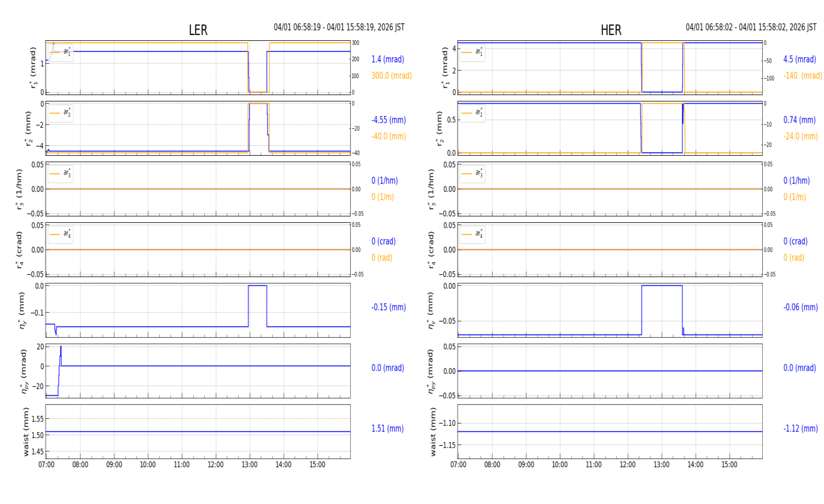Screen dimensions: 824x504
Task: Click the HER ηy* (mm) axis label
Action: click(x=431, y=310)
